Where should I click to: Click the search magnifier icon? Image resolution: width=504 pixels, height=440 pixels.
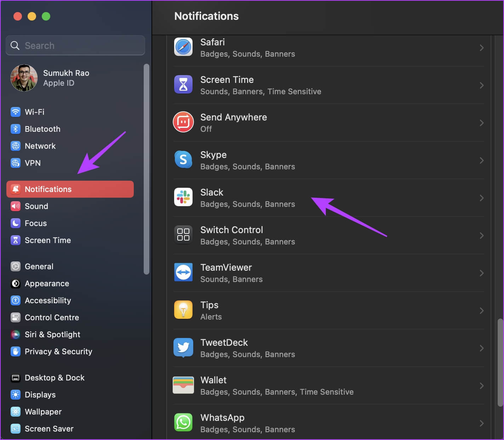click(x=15, y=45)
